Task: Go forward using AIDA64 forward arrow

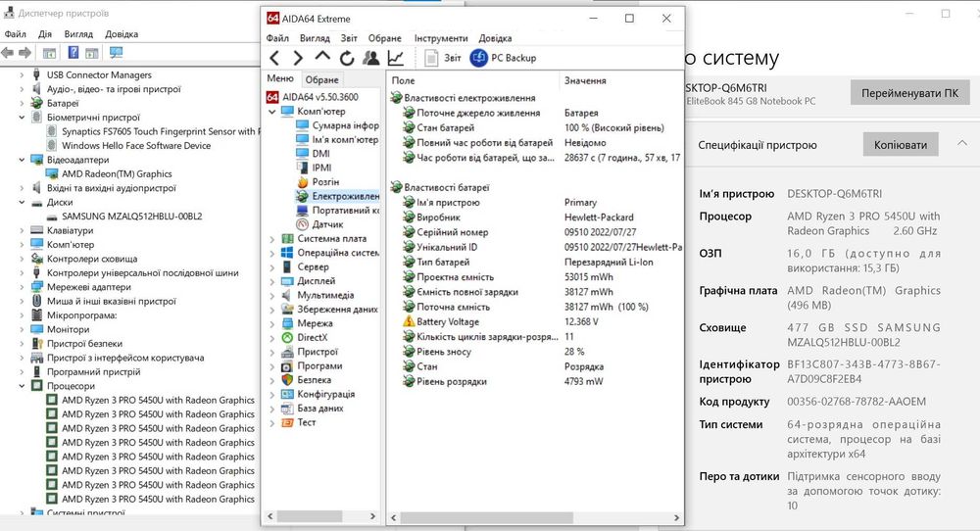Action: pos(298,58)
